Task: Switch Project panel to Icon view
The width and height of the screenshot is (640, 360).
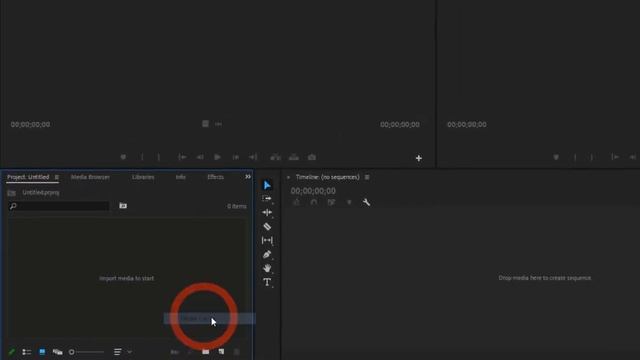Action: 42,352
